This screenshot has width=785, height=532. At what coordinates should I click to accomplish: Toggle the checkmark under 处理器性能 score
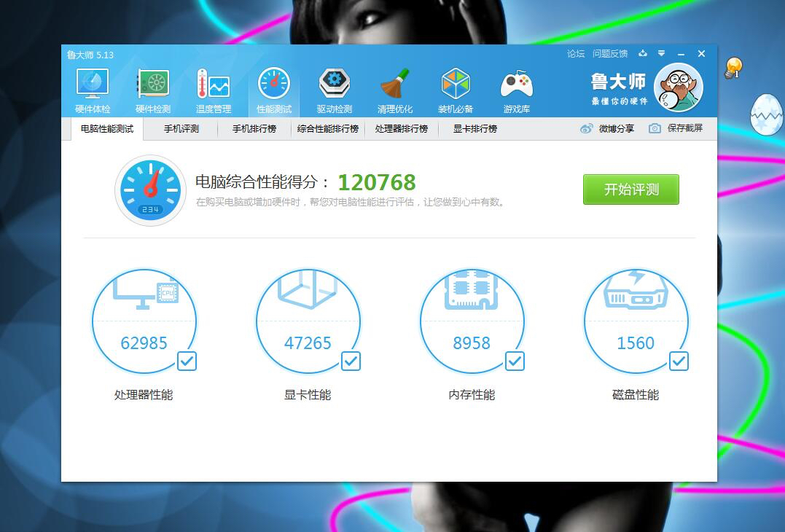click(x=185, y=361)
